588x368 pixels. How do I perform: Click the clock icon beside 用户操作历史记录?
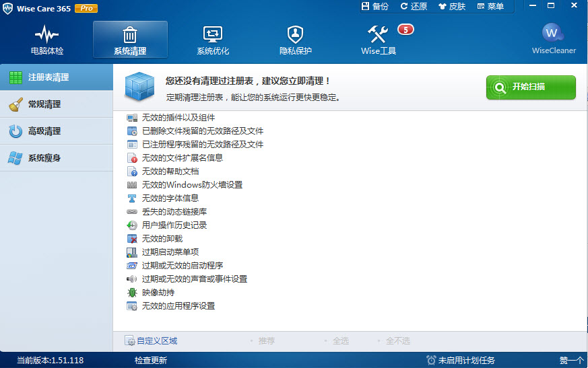pyautogui.click(x=132, y=225)
